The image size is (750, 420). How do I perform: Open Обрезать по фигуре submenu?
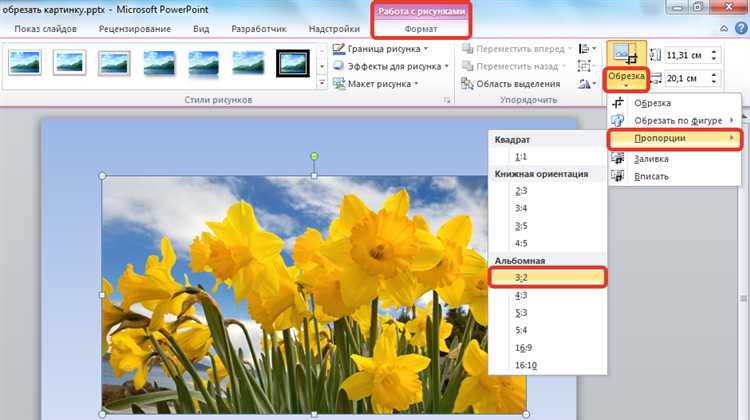tap(674, 121)
